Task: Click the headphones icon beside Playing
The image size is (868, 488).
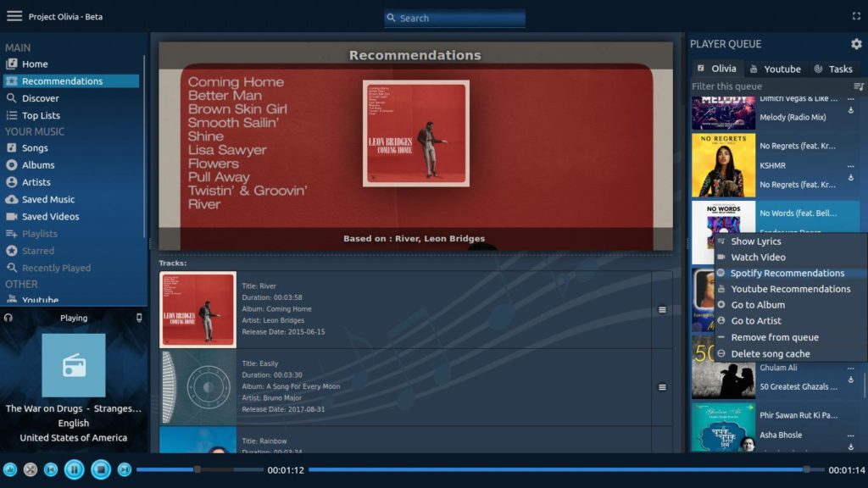Action: [x=8, y=318]
